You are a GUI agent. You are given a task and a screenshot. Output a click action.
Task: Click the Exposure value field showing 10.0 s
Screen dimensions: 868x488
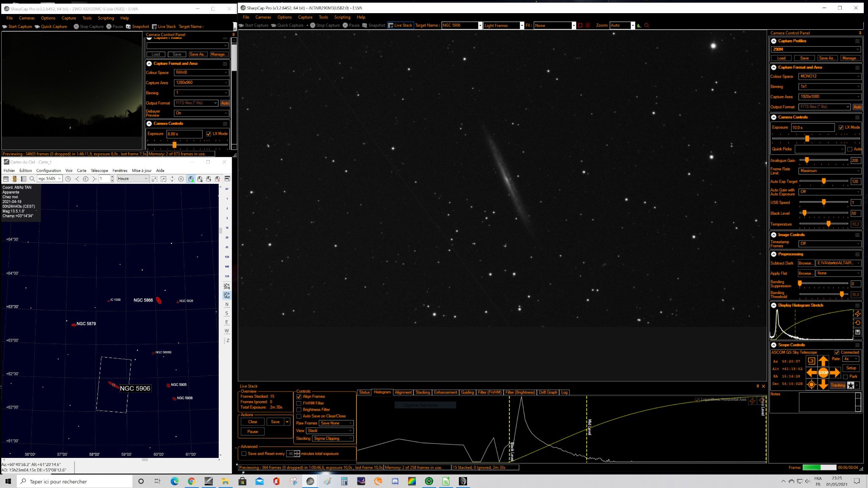(813, 128)
